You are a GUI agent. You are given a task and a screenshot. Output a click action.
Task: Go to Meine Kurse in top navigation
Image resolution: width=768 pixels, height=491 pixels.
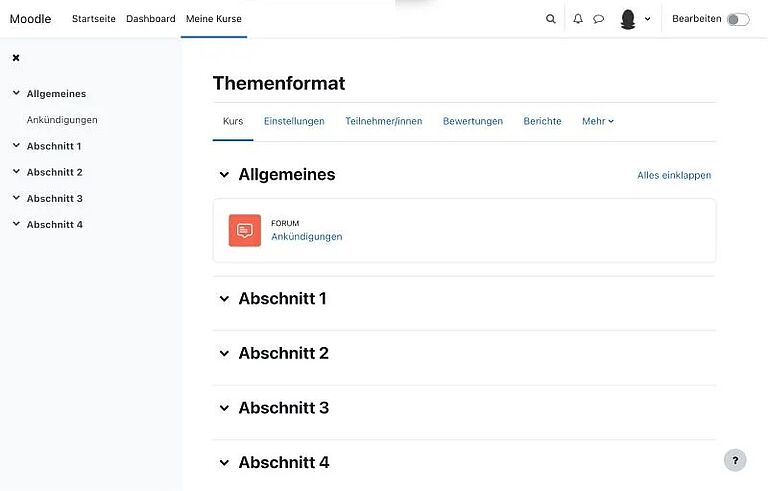(214, 19)
